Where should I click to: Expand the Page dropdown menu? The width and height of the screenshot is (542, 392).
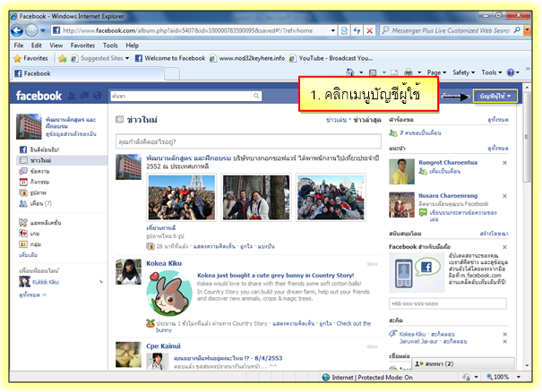click(436, 72)
